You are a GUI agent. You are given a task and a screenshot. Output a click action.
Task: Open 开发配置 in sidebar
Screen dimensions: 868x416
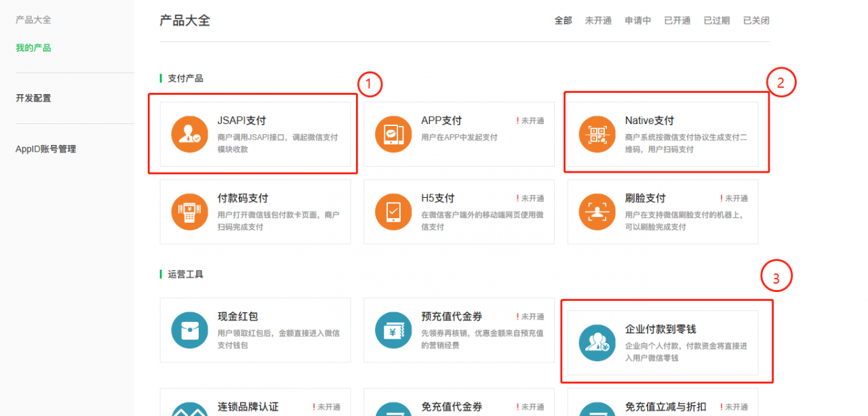pyautogui.click(x=33, y=98)
